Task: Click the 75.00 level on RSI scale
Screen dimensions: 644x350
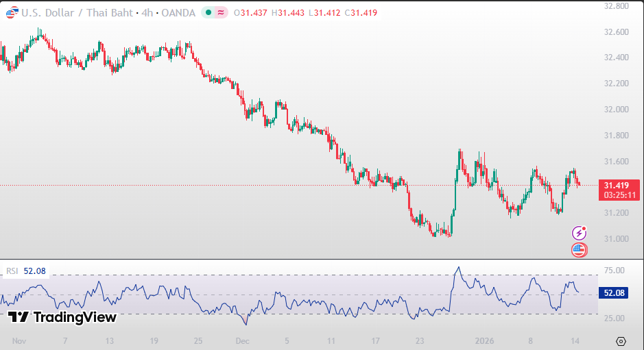Action: [616, 271]
